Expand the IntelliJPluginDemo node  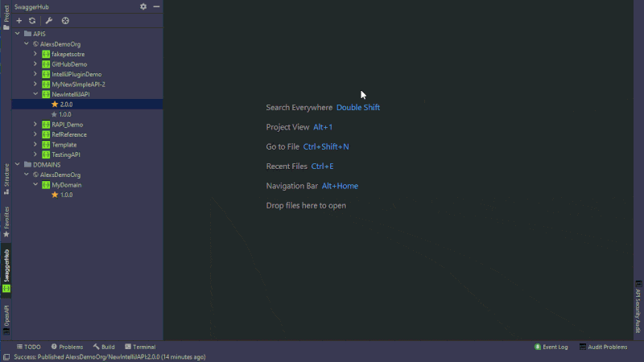point(35,74)
